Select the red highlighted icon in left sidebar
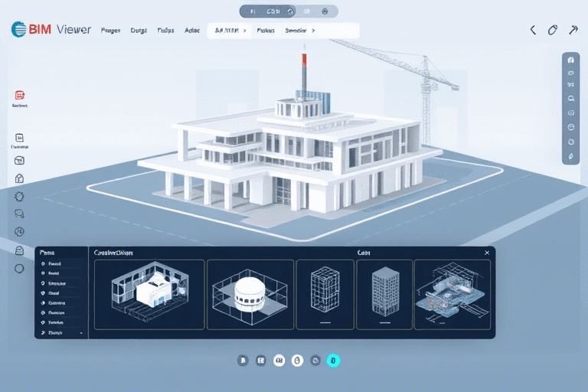 click(20, 96)
